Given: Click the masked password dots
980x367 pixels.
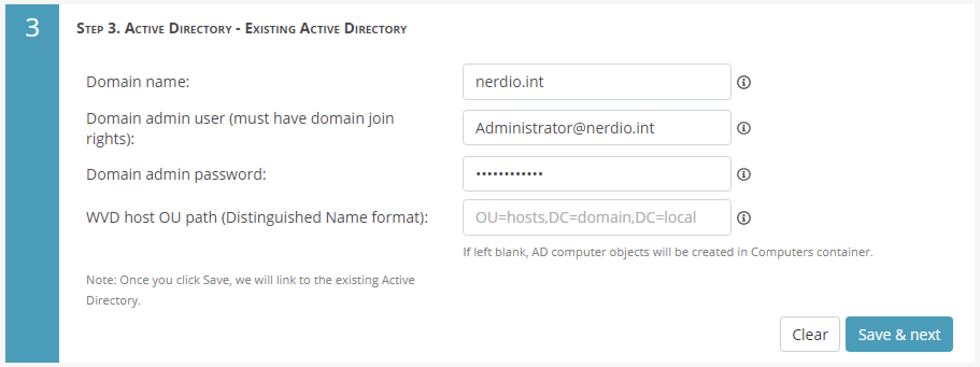Looking at the screenshot, I should click(509, 174).
